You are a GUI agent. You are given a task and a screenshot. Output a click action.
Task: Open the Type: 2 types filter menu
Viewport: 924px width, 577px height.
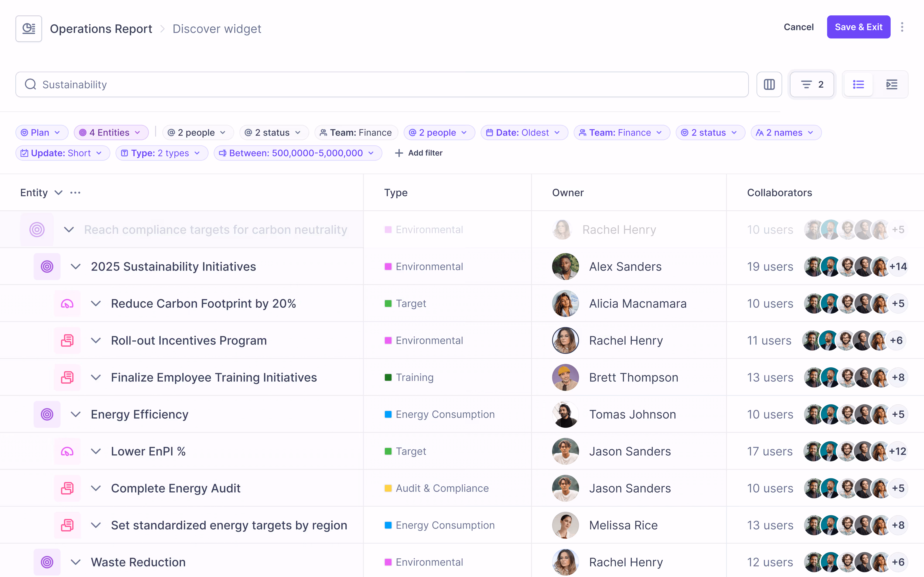[x=162, y=153]
